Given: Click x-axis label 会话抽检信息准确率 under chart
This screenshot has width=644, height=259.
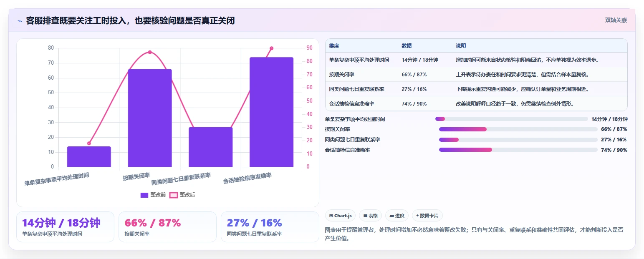Looking at the screenshot, I should click(x=247, y=178).
